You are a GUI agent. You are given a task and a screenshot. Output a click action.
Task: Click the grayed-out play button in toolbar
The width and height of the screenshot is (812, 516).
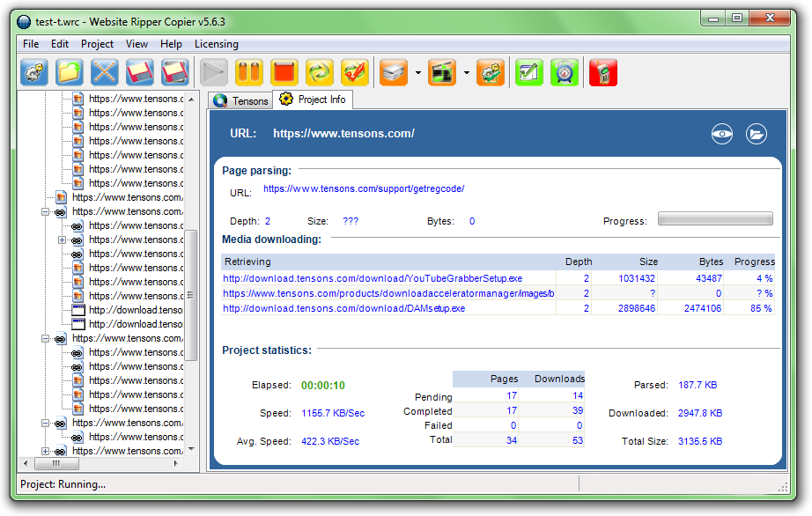click(214, 72)
